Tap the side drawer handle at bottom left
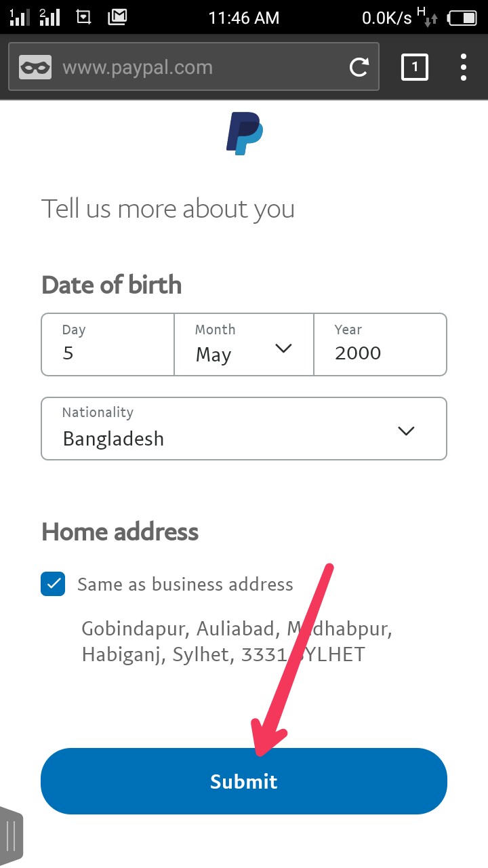The image size is (488, 868). 12,833
